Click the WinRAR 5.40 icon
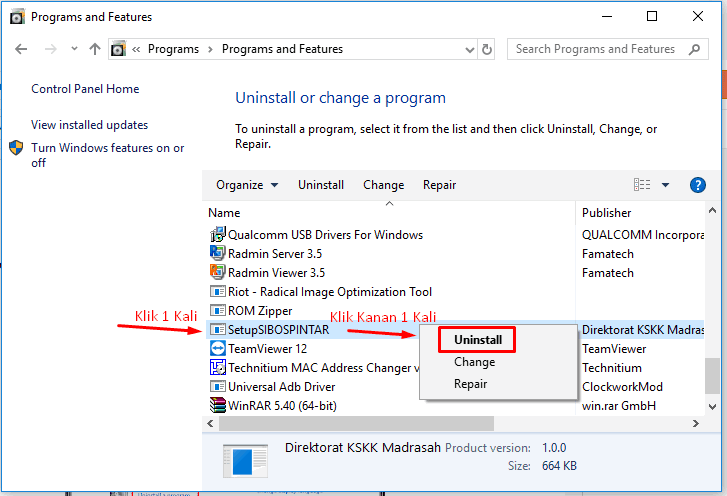The image size is (727, 496). (x=217, y=405)
